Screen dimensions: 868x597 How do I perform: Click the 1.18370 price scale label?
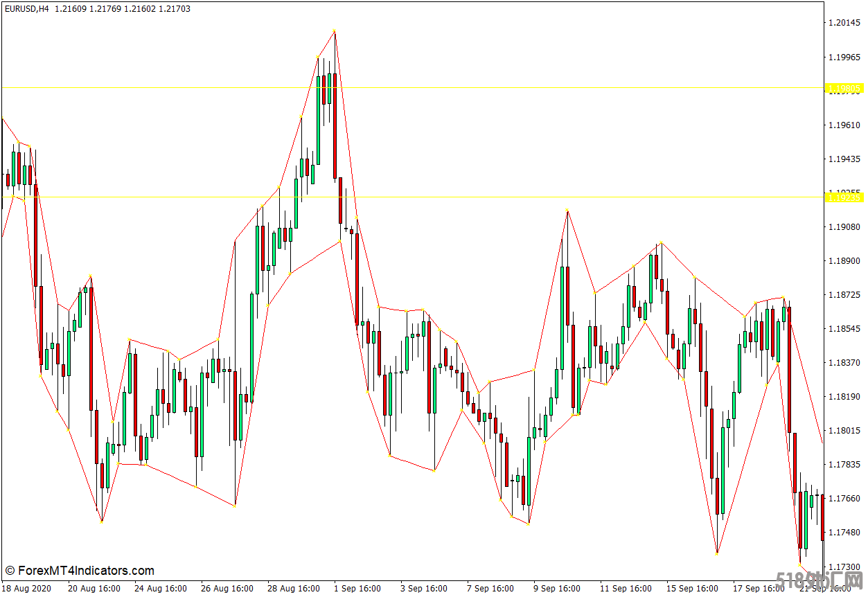coord(844,363)
